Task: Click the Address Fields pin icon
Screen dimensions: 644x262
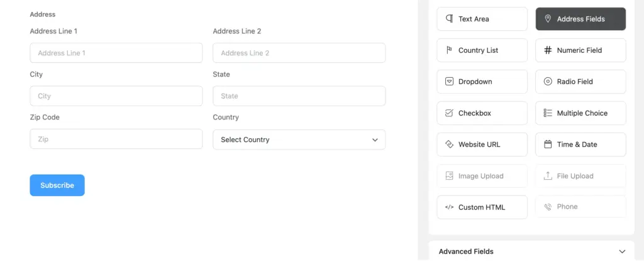Action: (x=548, y=19)
